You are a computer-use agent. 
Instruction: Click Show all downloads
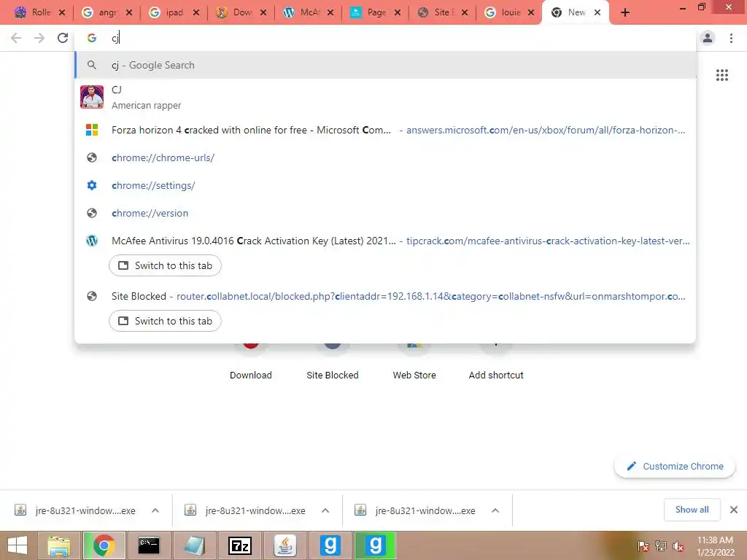coord(692,510)
